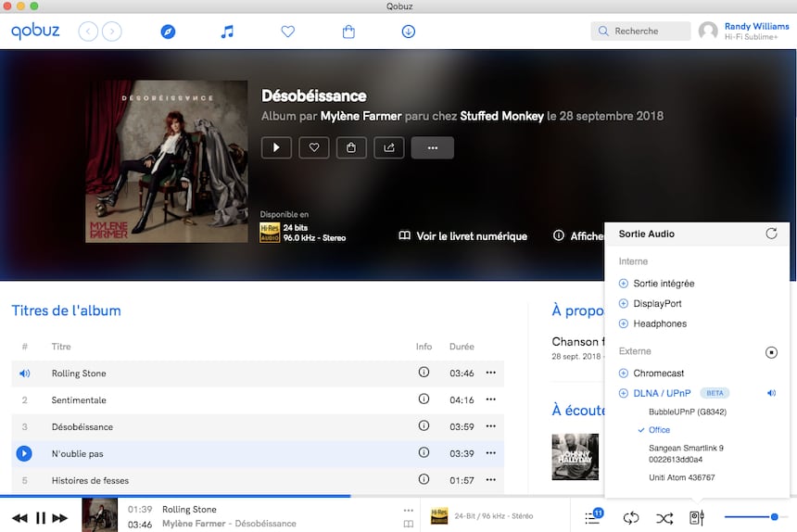Image resolution: width=797 pixels, height=532 pixels.
Task: Open options menu for Histoires de fesses row
Action: click(490, 479)
